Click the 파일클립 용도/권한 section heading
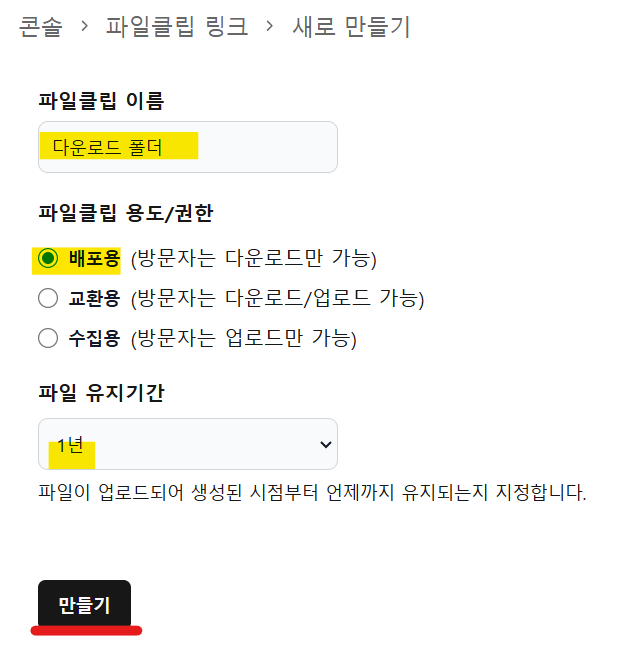The height and width of the screenshot is (655, 636). coord(125,212)
